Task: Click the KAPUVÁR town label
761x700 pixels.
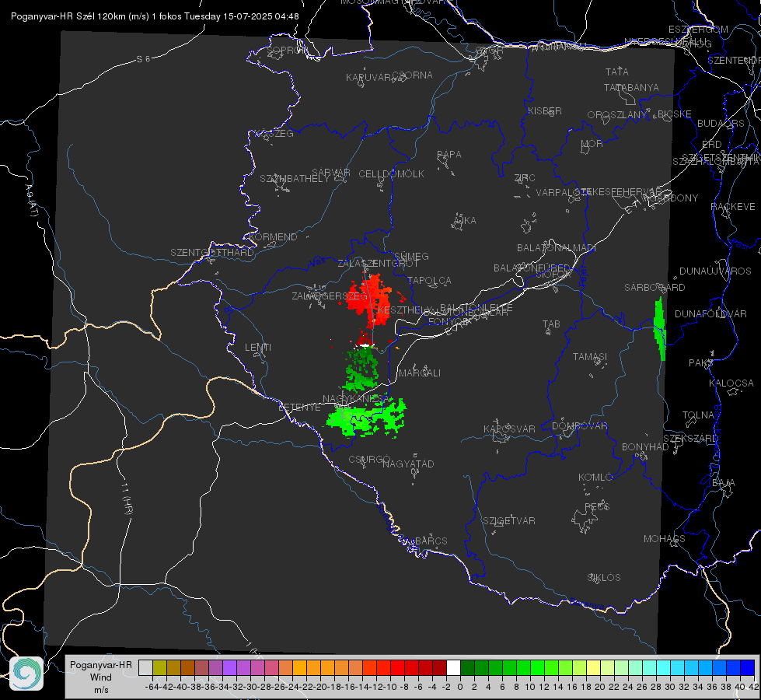Action: coord(369,78)
